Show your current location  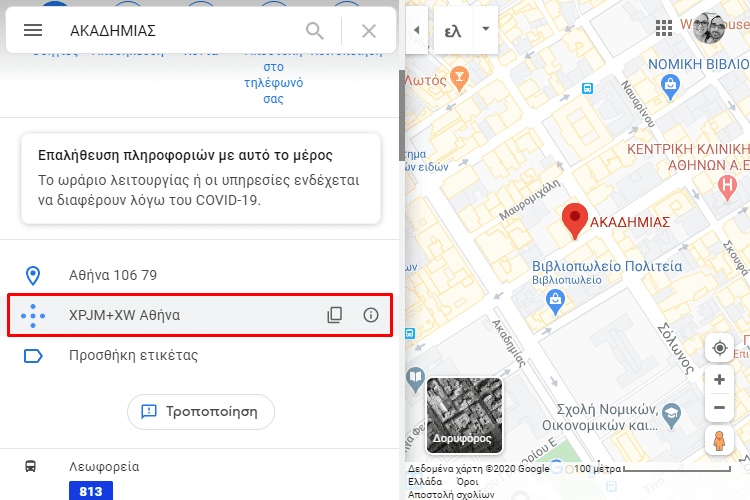point(719,348)
